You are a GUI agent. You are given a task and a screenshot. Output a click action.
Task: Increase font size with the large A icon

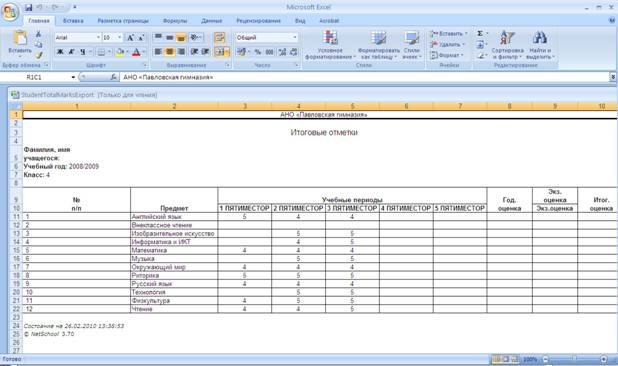[130, 38]
